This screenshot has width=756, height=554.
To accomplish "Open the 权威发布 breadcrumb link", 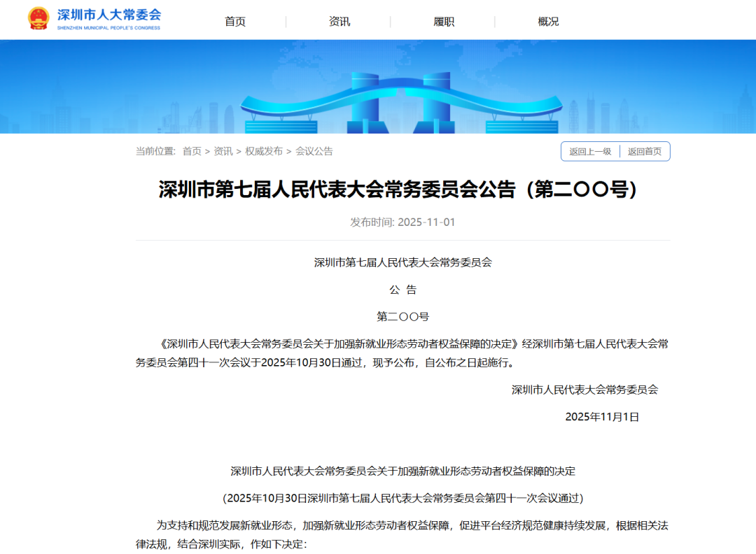I will [265, 150].
